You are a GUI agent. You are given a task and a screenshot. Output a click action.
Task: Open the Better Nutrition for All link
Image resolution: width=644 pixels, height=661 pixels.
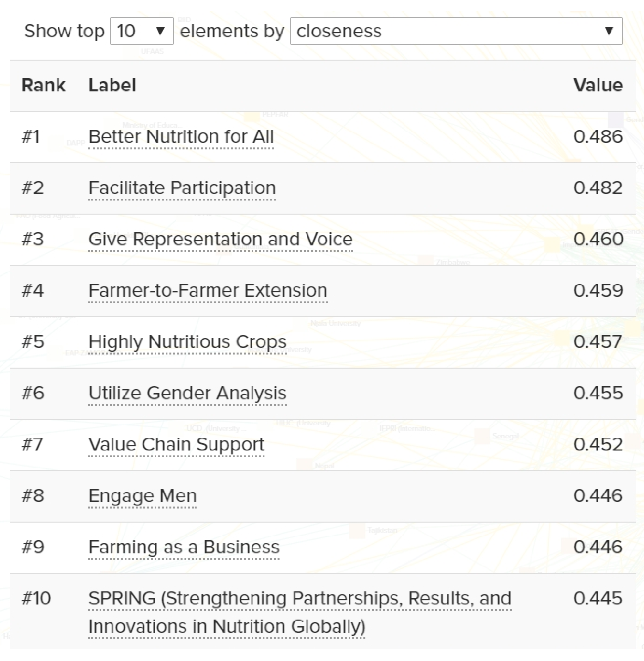(181, 137)
